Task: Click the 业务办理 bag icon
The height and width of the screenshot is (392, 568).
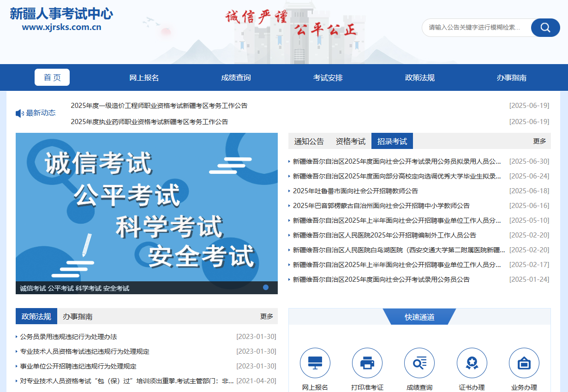Action: 524,363
